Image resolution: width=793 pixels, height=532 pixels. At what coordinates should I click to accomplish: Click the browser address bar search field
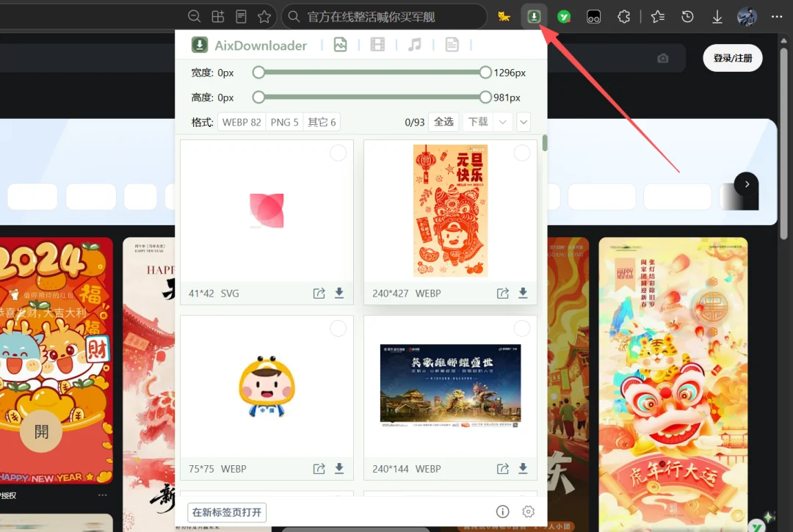(384, 17)
